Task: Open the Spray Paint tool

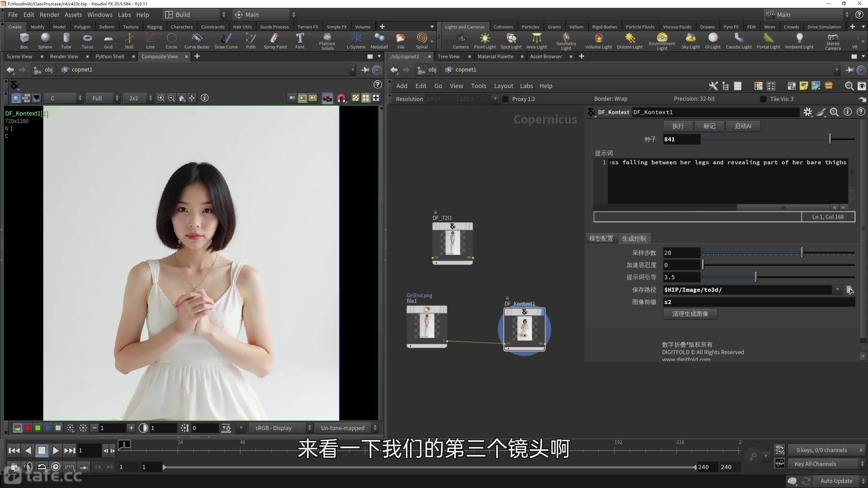Action: tap(275, 41)
